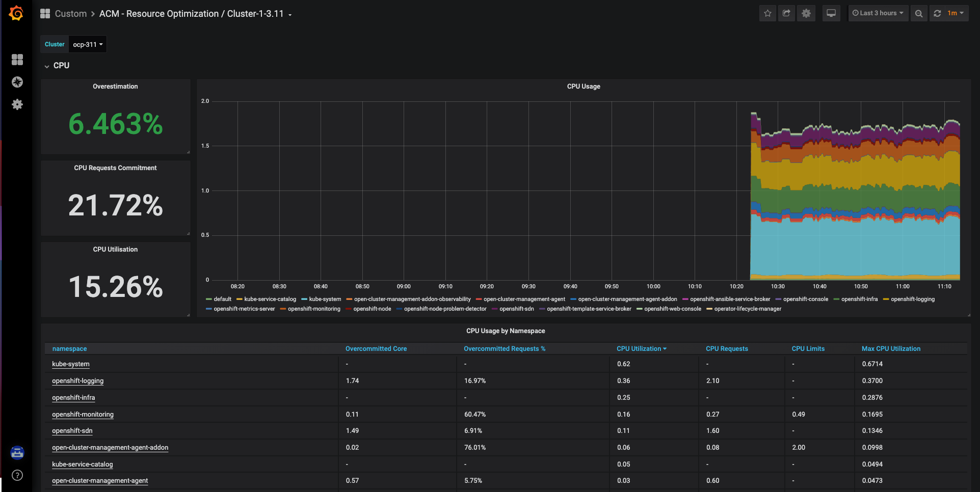Share the dashboard via share icon

click(x=786, y=13)
